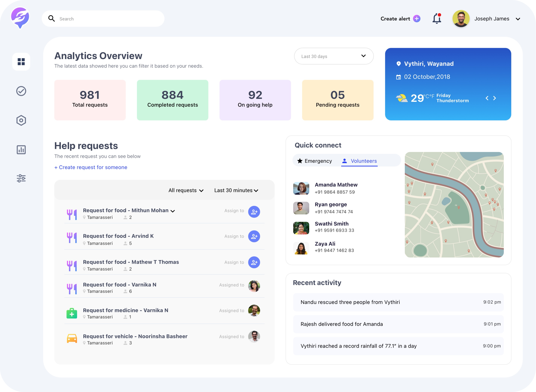Click the purple plus Create alert icon

417,19
